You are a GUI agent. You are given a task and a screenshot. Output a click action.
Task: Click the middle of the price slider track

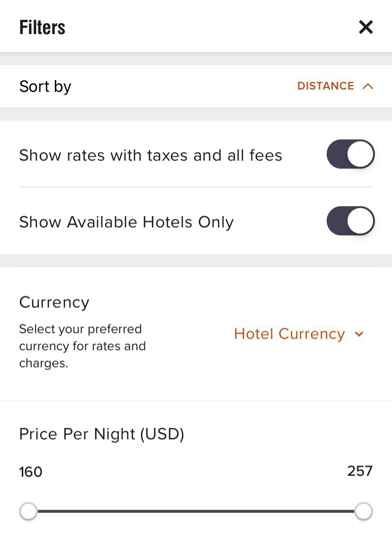point(196,512)
